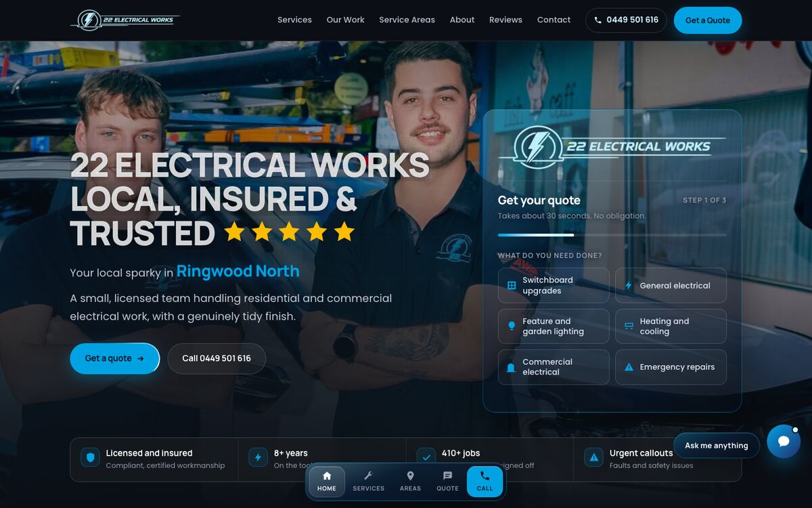Viewport: 812px width, 508px height.
Task: Click the Get your quote heading
Action: tap(539, 200)
